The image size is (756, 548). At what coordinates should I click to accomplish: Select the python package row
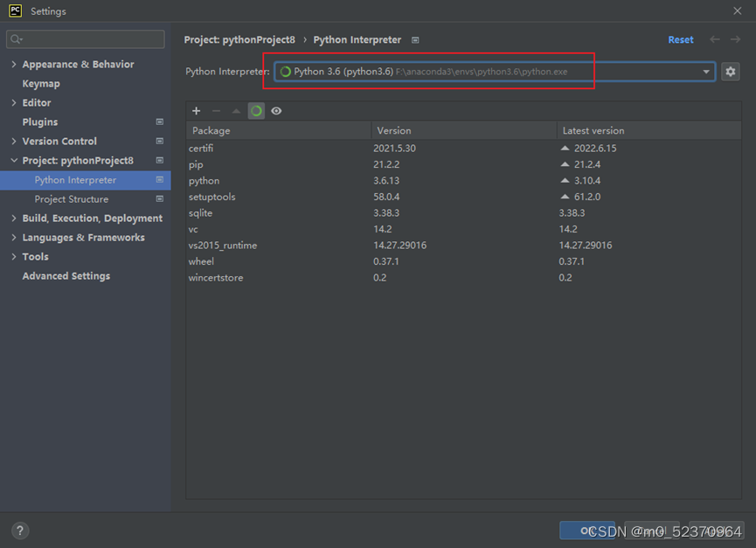464,181
